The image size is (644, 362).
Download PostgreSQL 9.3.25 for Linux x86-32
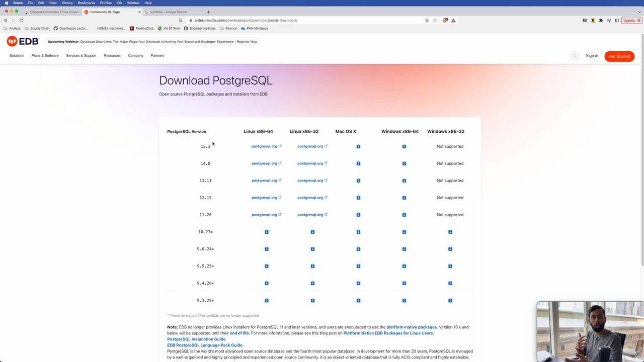312,301
